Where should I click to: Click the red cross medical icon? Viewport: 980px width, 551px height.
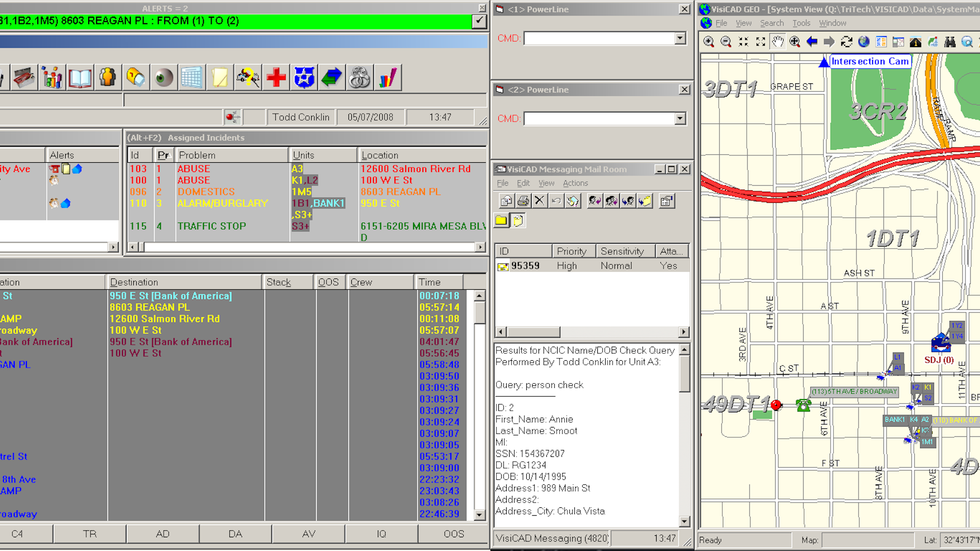coord(276,78)
